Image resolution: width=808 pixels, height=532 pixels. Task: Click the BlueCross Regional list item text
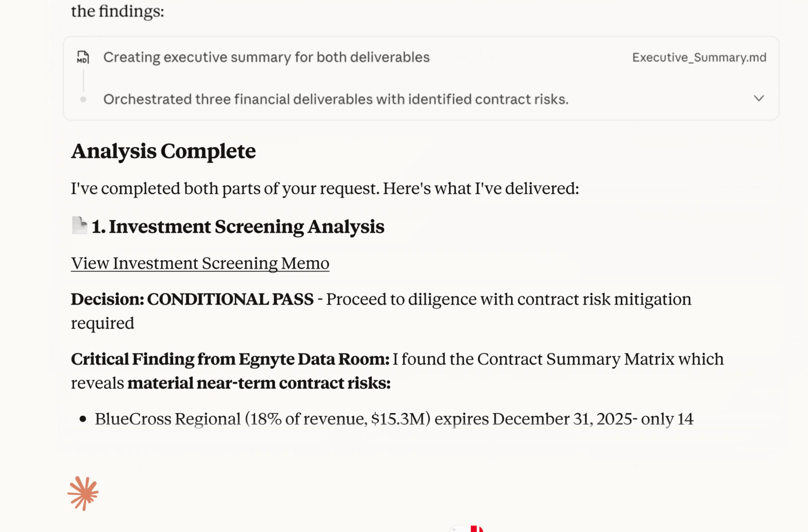[x=393, y=419]
